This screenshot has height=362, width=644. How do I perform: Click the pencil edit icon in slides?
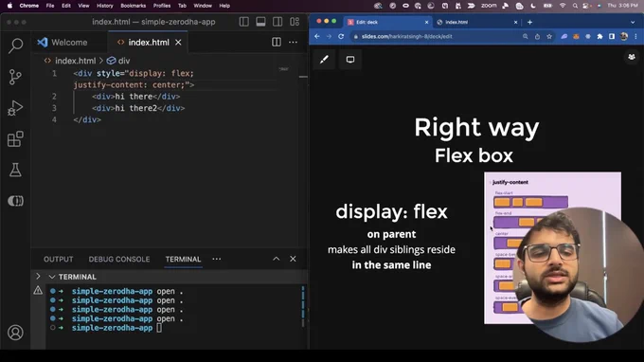click(x=324, y=60)
